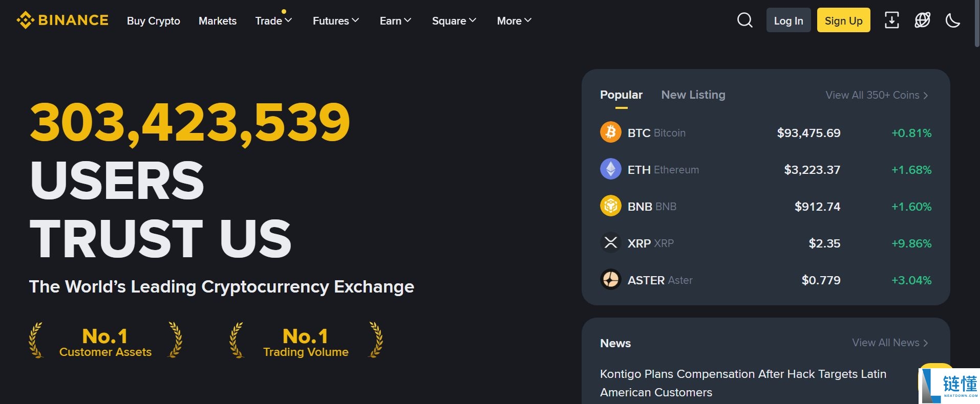Expand the Trade dropdown menu

tap(274, 20)
